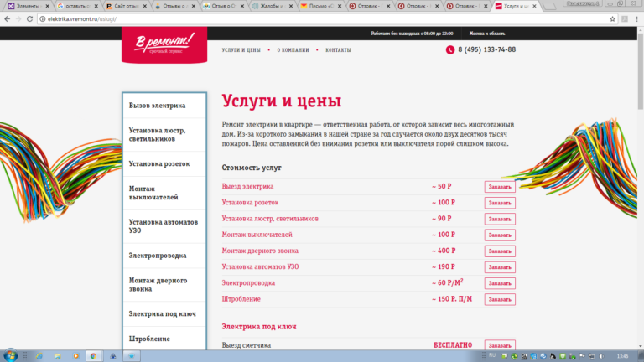Order «Установка розеток» via Заказать button
644x362 pixels.
pyautogui.click(x=500, y=203)
